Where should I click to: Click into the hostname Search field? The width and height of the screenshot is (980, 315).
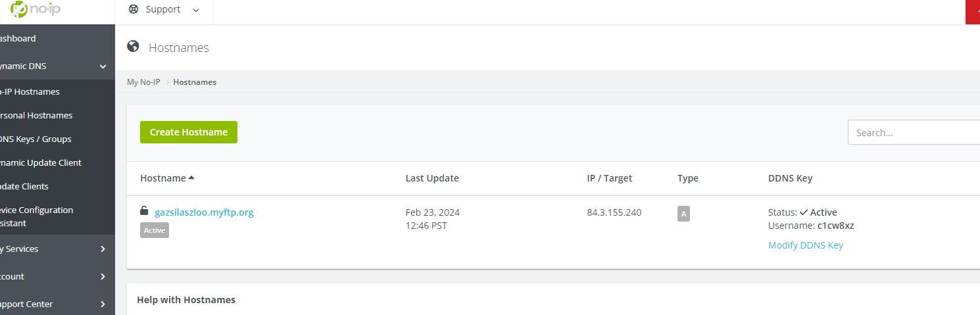(914, 132)
